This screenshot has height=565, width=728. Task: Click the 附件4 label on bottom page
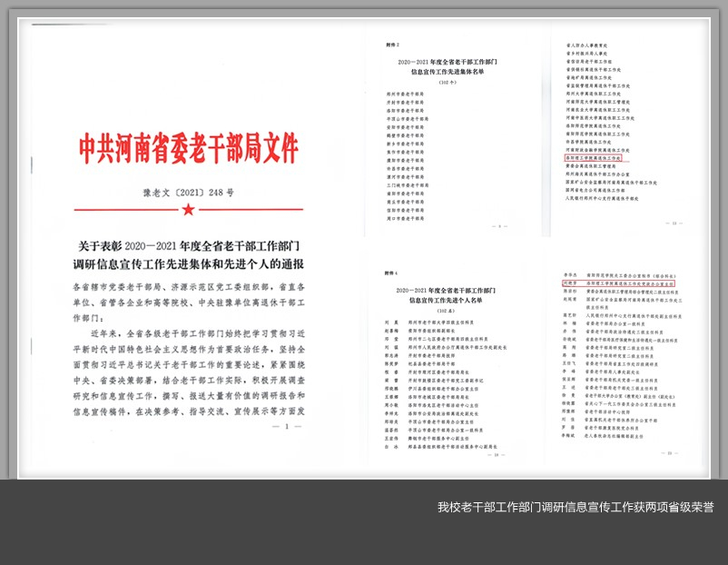[x=392, y=273]
